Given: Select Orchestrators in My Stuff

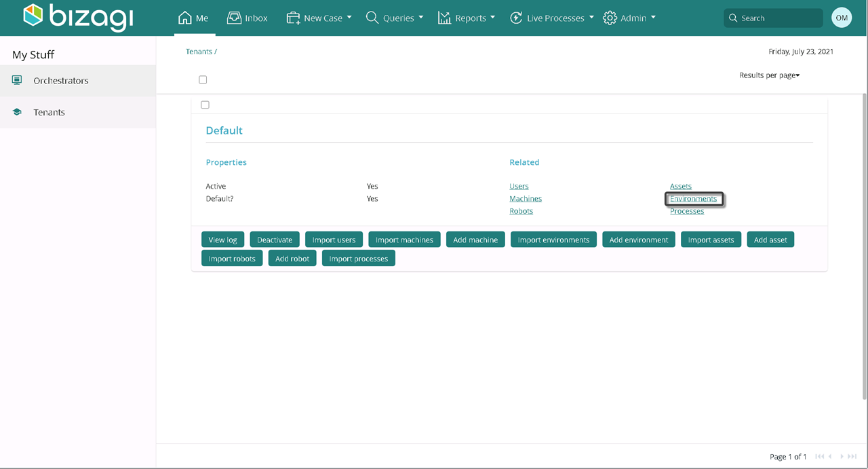Looking at the screenshot, I should point(78,81).
